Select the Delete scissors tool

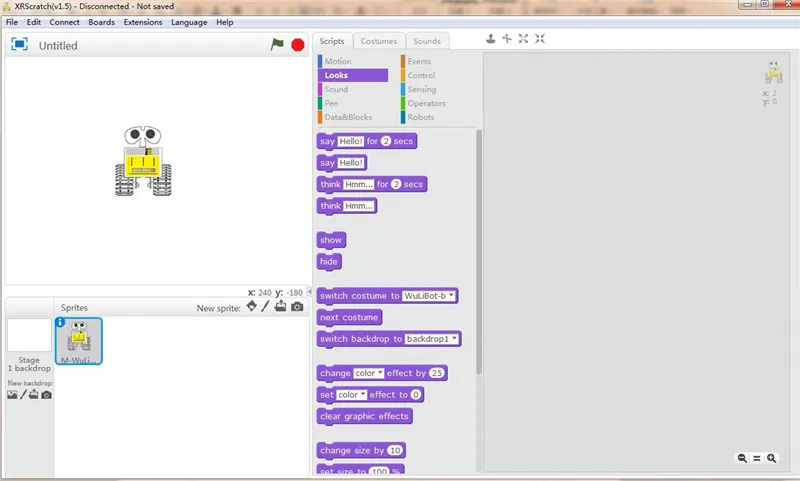pyautogui.click(x=507, y=39)
